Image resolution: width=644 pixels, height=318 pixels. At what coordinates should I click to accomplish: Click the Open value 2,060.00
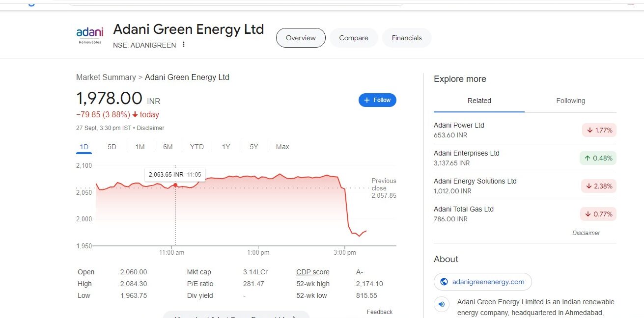(x=134, y=272)
